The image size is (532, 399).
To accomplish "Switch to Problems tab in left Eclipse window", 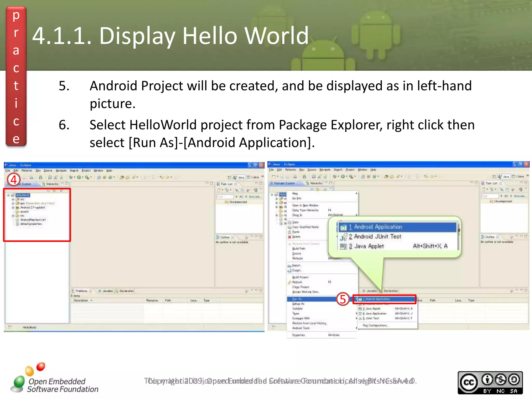I will pos(82,291).
